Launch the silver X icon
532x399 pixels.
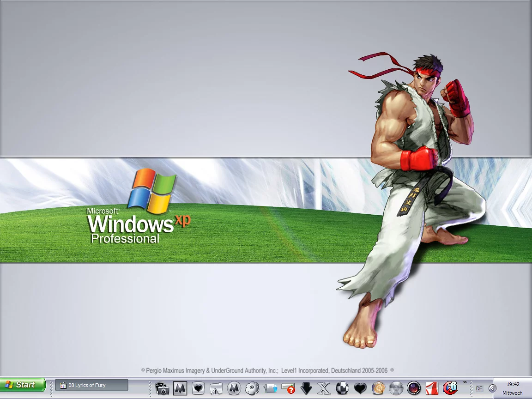pyautogui.click(x=324, y=388)
